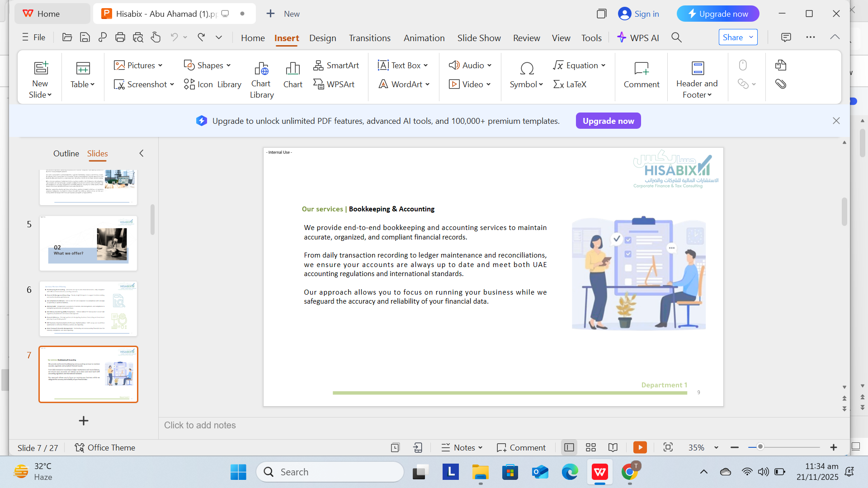Open the Icon Library

tap(212, 84)
